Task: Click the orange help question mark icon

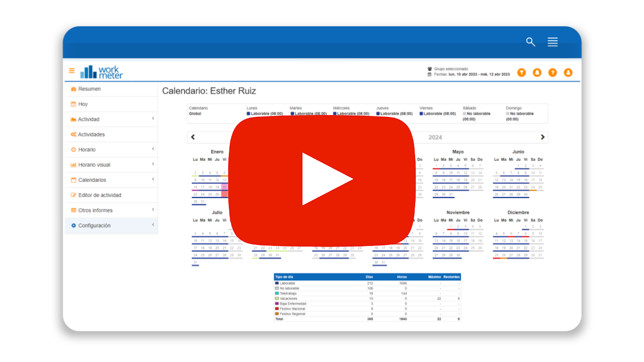Action: (x=552, y=72)
